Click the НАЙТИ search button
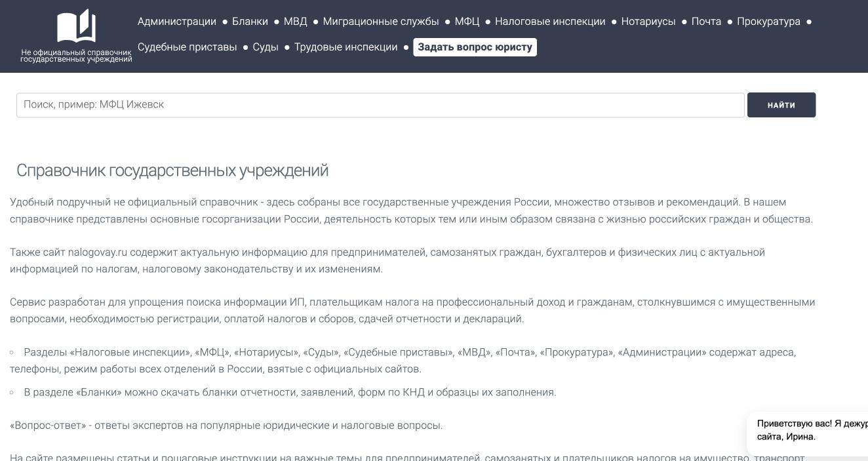The height and width of the screenshot is (461, 868). [x=781, y=105]
